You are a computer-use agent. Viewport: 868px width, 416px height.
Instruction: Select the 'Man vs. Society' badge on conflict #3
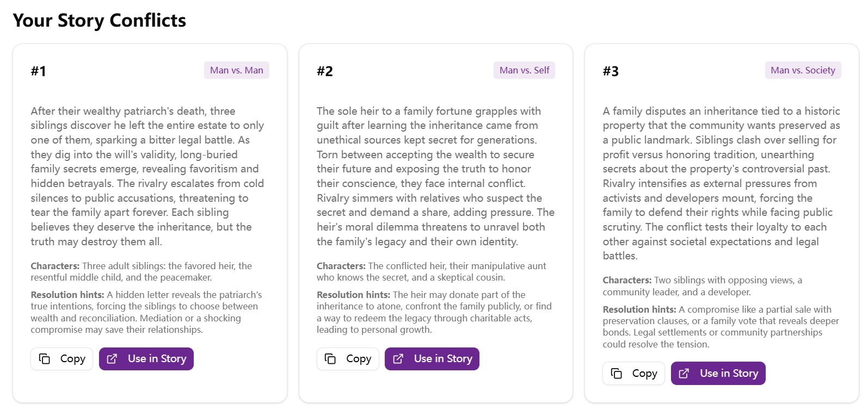[803, 70]
